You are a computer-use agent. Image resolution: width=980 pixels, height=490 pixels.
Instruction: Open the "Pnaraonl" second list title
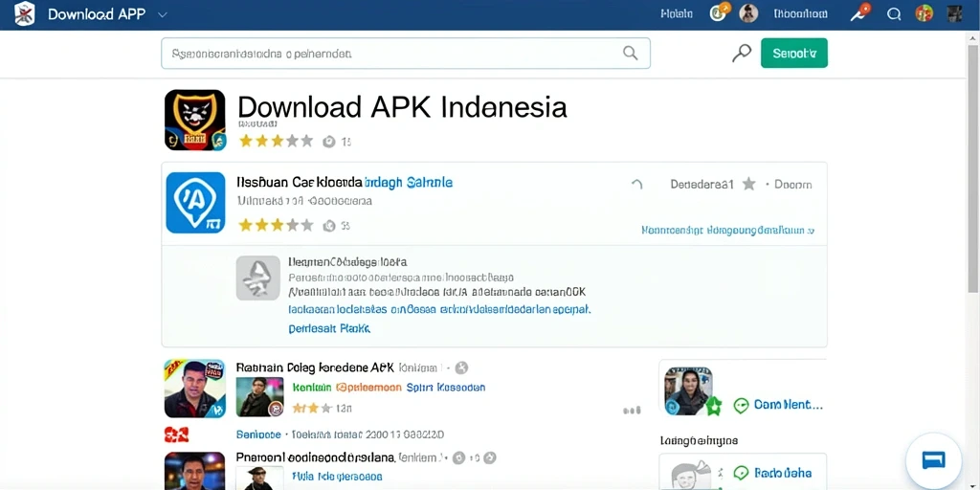(316, 457)
